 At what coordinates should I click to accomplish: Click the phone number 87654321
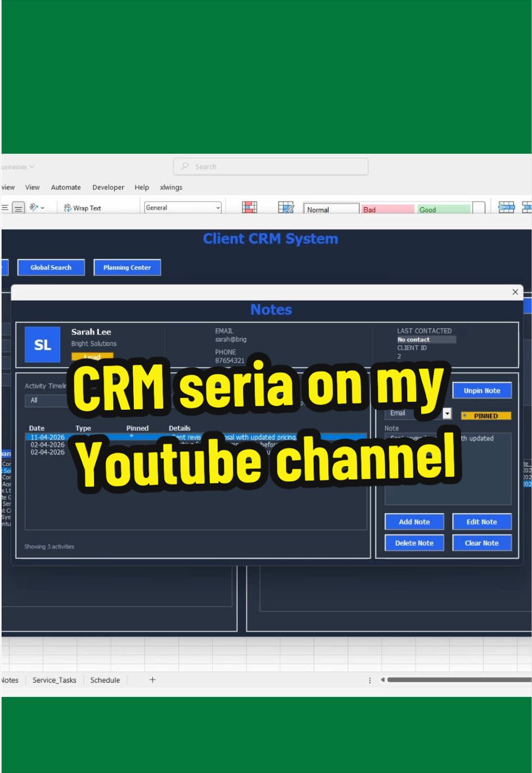point(230,361)
